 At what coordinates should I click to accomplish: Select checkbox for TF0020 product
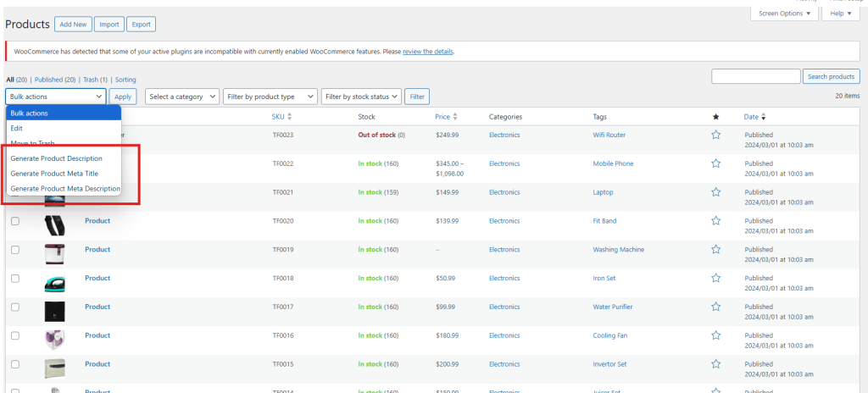pyautogui.click(x=15, y=221)
